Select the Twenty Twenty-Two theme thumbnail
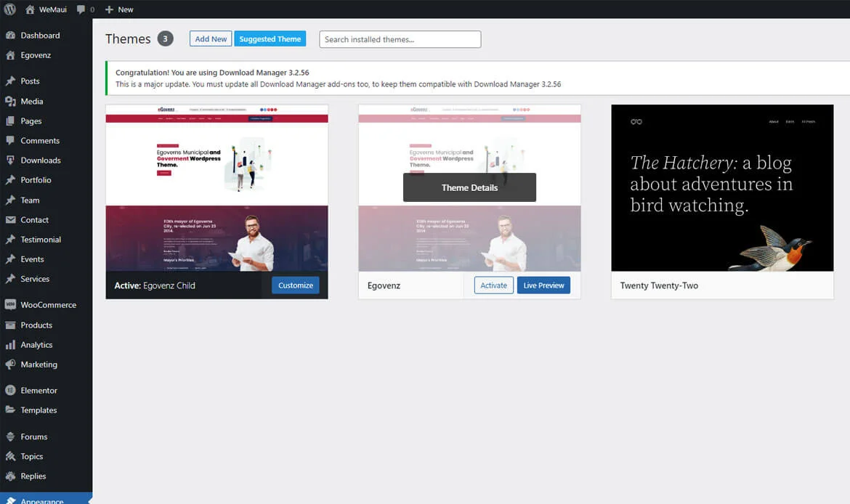Screen dimensions: 850x504 722,187
